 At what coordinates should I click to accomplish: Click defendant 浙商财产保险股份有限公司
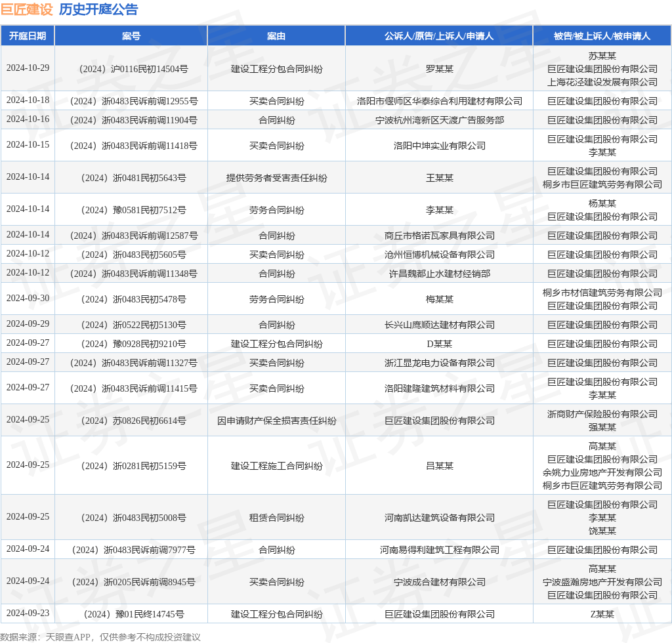tap(602, 415)
